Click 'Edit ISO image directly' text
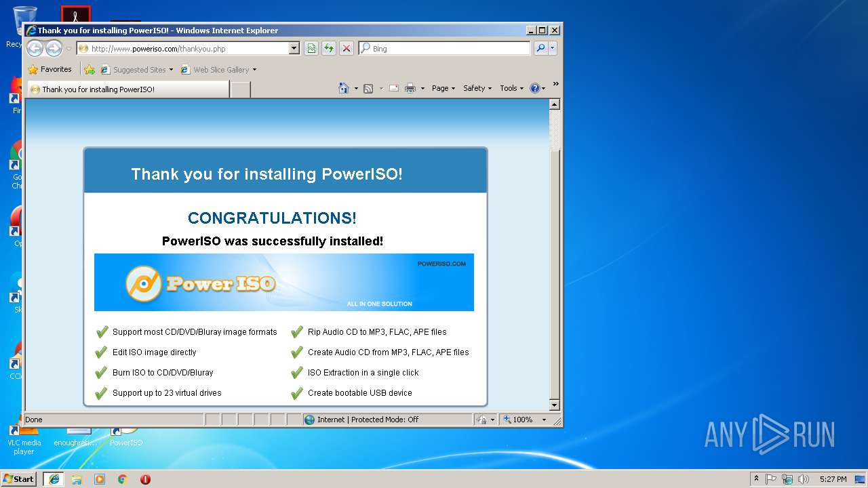 [154, 352]
